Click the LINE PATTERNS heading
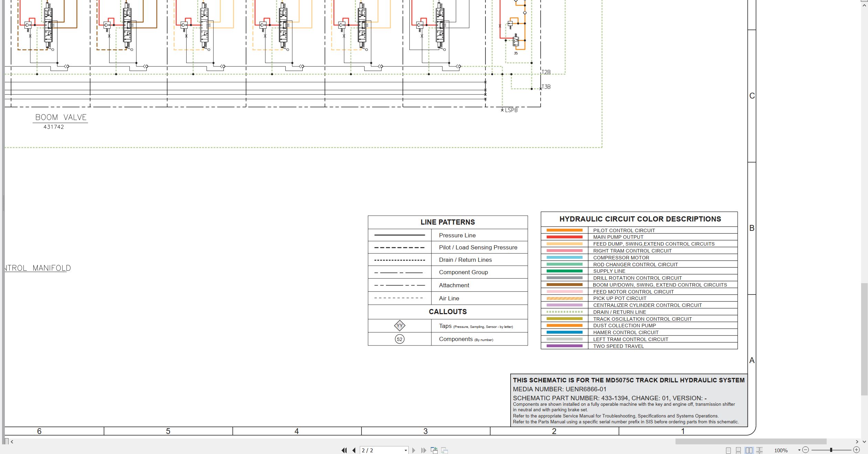The height and width of the screenshot is (454, 868). click(448, 222)
